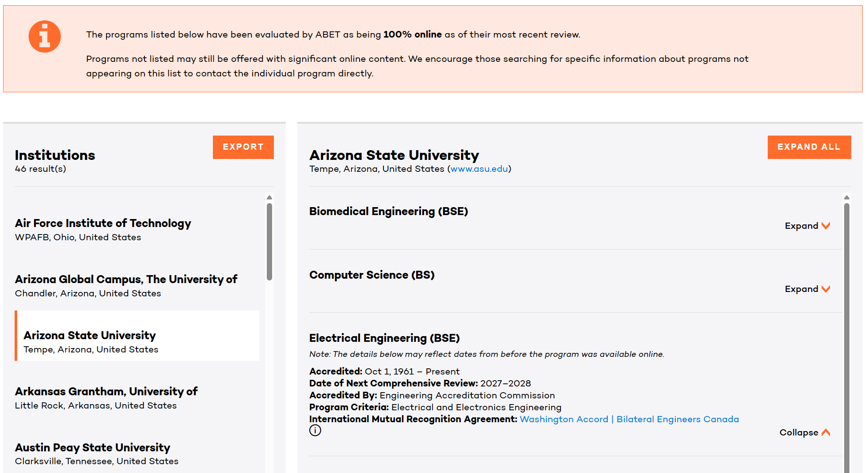Click institutions list scrollbar thumb
The height and width of the screenshot is (473, 868).
[269, 241]
